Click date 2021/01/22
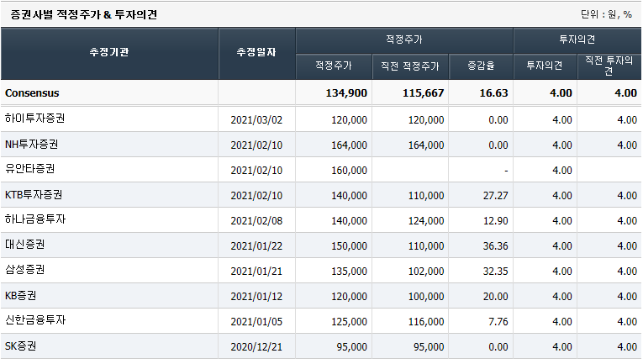The width and height of the screenshot is (643, 364). pyautogui.click(x=256, y=246)
